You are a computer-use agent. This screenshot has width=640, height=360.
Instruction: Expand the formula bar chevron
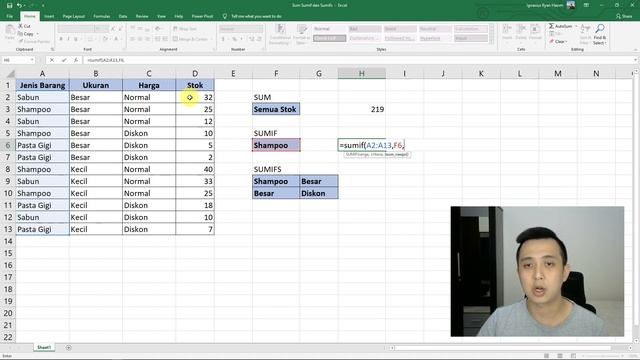coord(636,60)
